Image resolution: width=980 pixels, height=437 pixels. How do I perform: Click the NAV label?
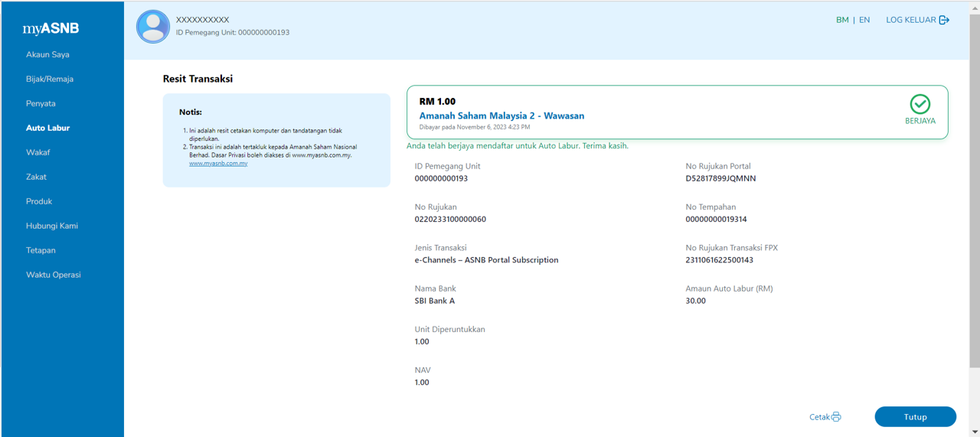(x=423, y=370)
